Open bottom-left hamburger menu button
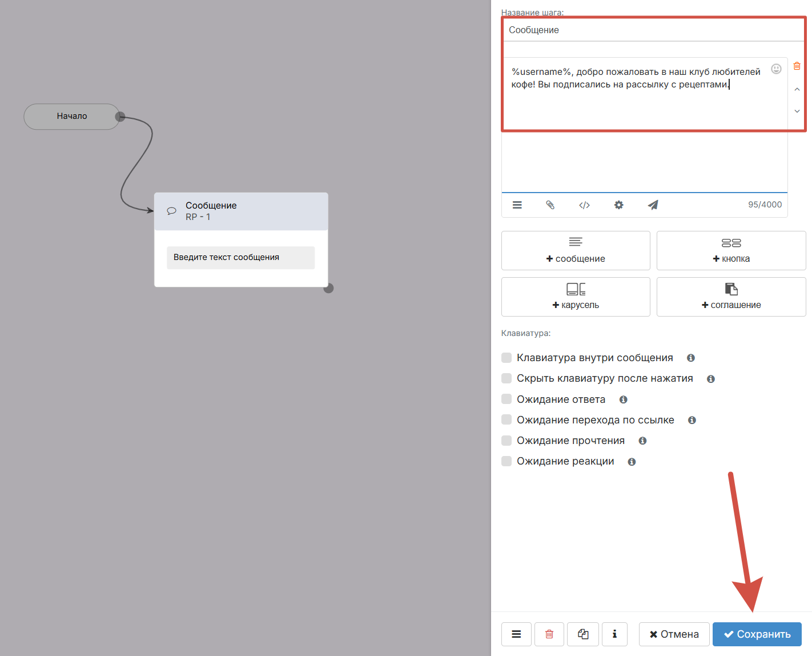 click(x=516, y=634)
